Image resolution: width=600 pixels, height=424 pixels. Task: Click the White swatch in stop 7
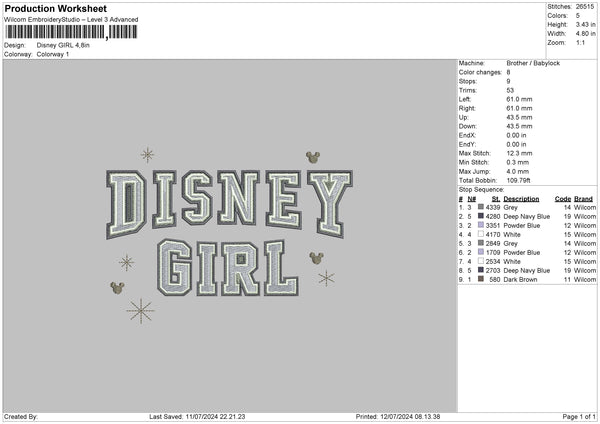click(x=483, y=261)
